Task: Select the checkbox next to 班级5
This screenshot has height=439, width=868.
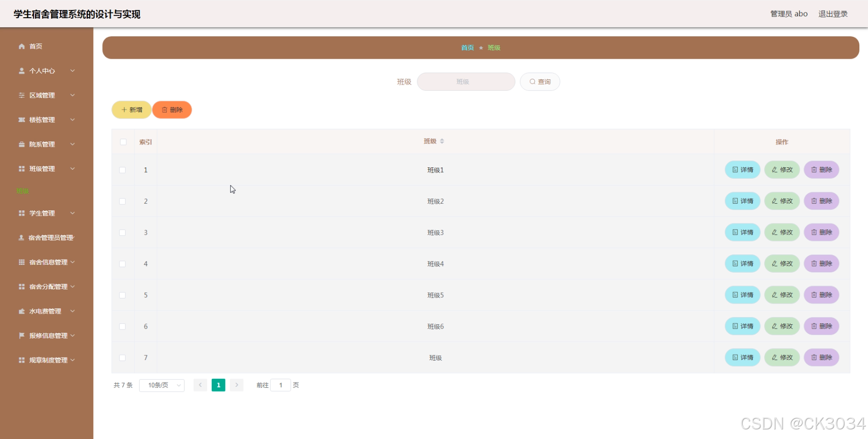Action: pyautogui.click(x=123, y=295)
